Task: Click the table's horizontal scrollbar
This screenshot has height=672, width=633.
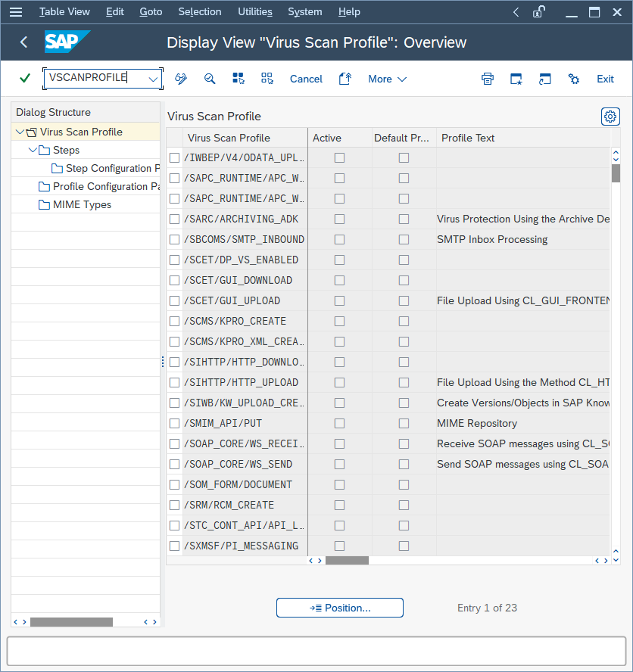Action: click(x=347, y=560)
